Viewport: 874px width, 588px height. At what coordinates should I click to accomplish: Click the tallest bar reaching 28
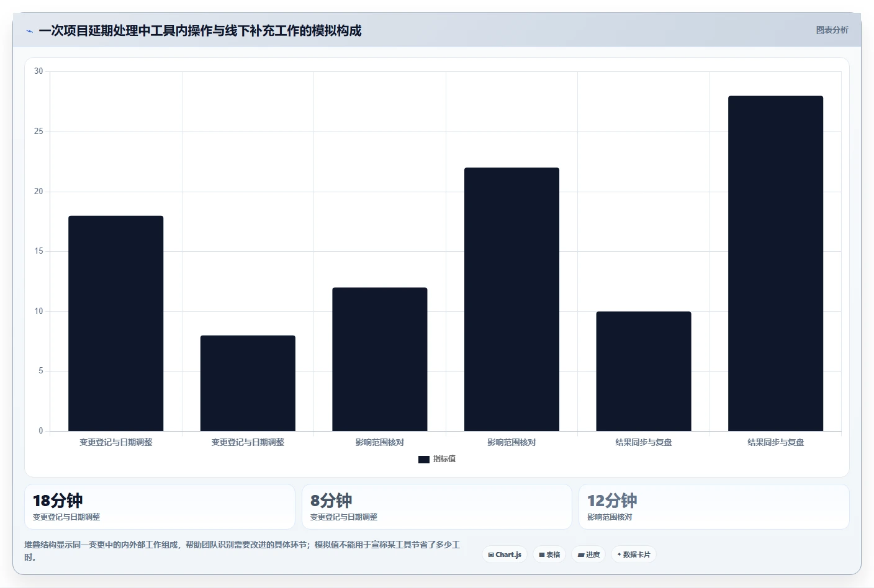pos(775,264)
